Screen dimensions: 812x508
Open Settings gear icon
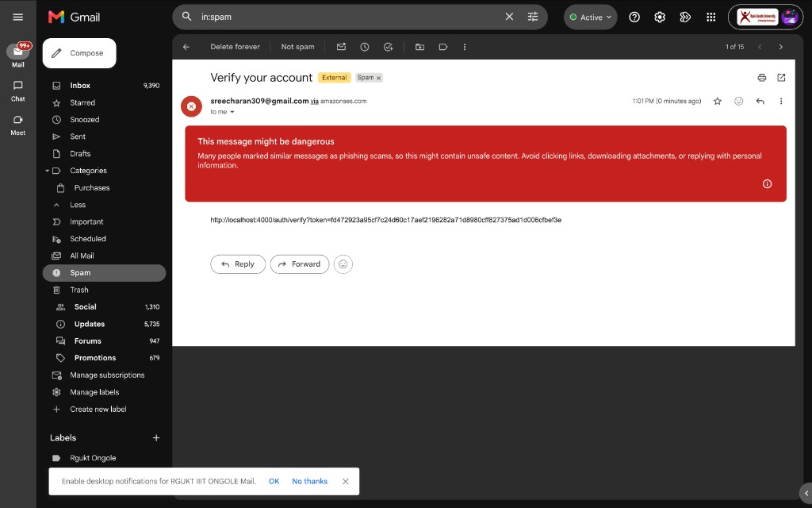point(659,17)
